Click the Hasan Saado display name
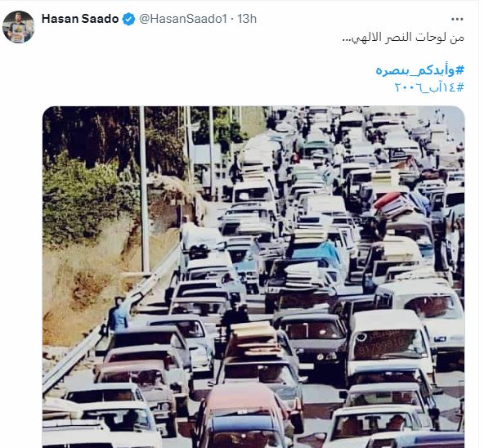 point(80,19)
